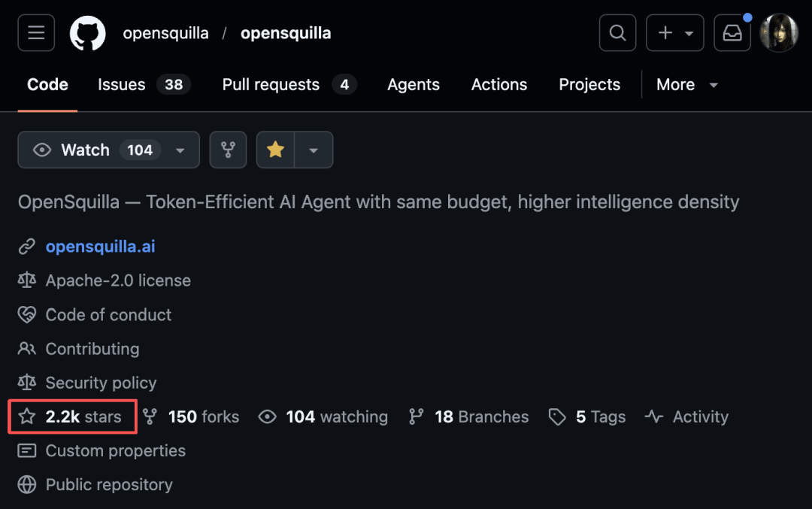View the 5 Tags link

point(587,417)
